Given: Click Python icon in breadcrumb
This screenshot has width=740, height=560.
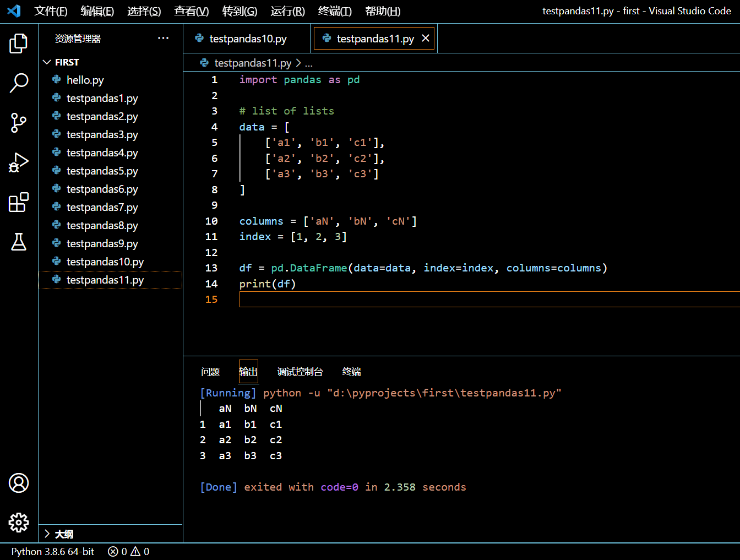Looking at the screenshot, I should coord(204,63).
